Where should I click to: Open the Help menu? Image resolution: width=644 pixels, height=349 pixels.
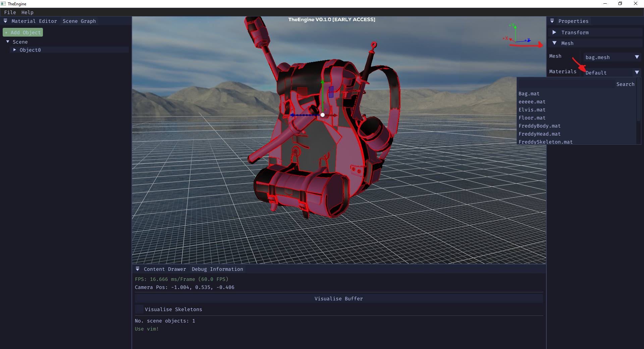click(x=28, y=12)
